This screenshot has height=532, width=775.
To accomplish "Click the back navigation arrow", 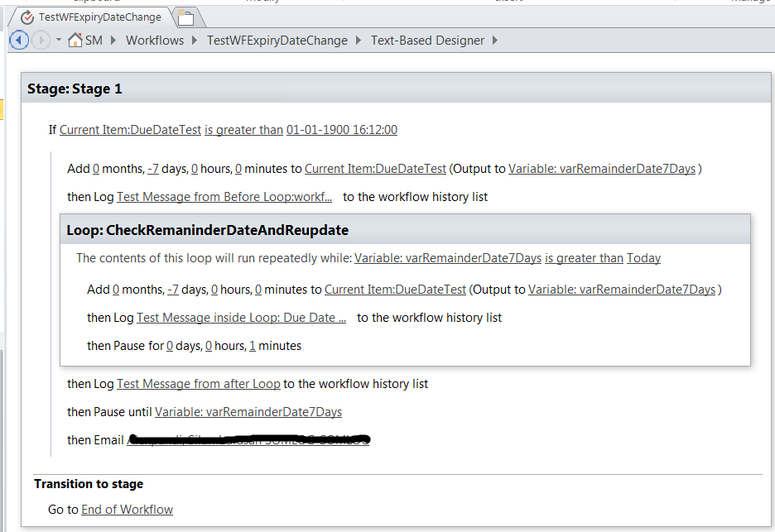I will click(18, 40).
